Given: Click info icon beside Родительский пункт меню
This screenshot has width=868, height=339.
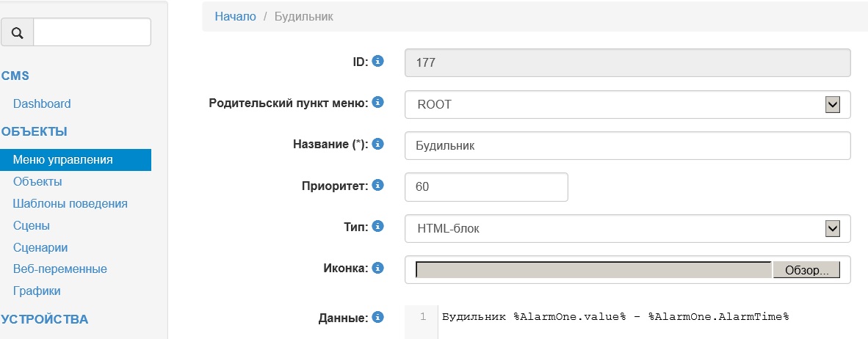Looking at the screenshot, I should click(378, 103).
